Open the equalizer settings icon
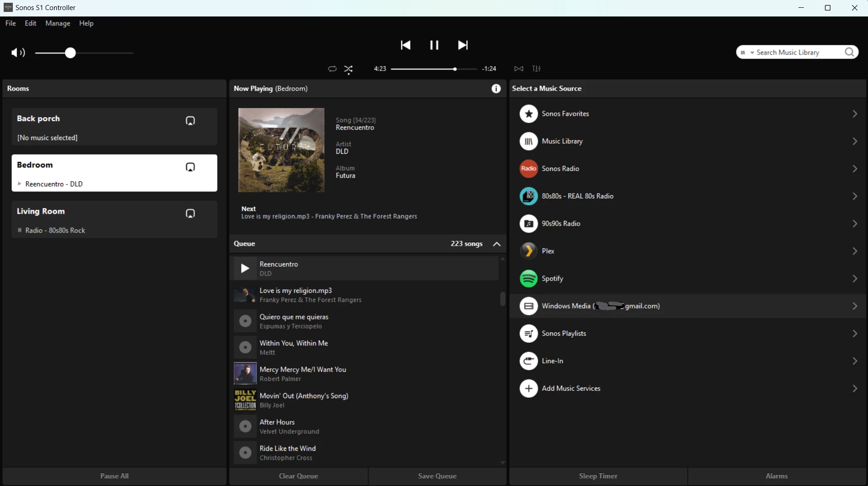Image resolution: width=868 pixels, height=486 pixels. click(x=536, y=69)
